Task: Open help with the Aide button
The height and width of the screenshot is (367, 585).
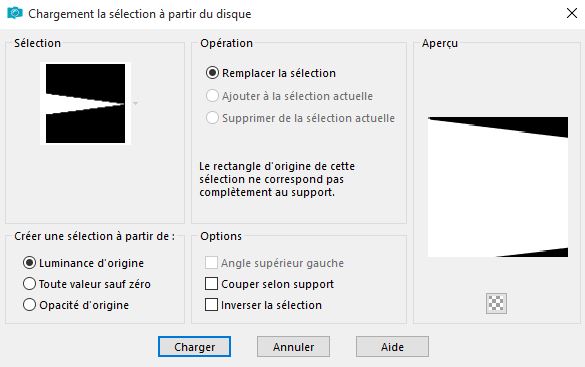Action: [392, 346]
